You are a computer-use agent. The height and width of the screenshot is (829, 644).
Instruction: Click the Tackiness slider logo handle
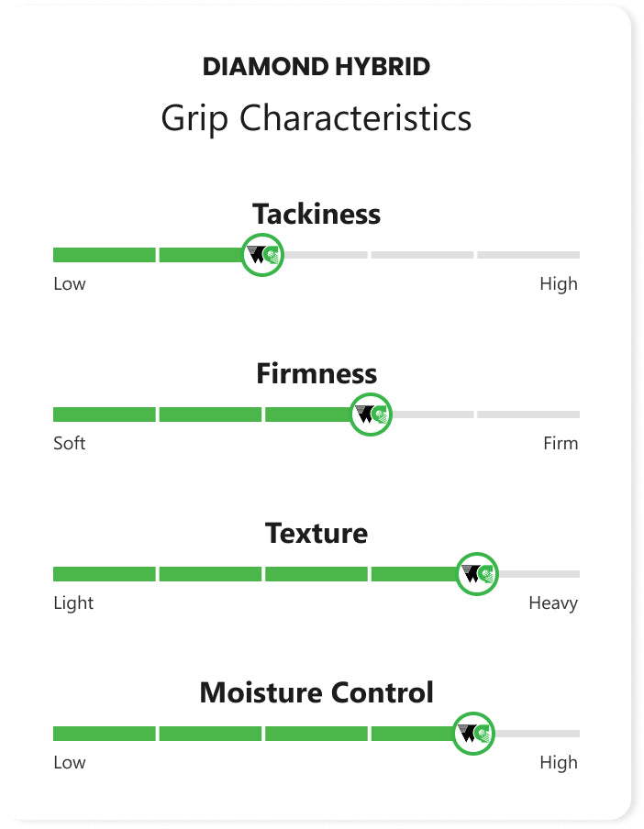click(x=262, y=255)
